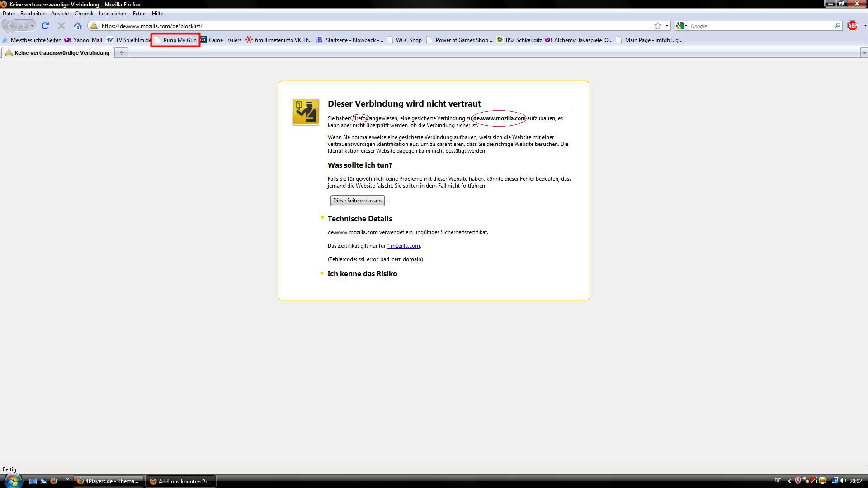The width and height of the screenshot is (868, 488).
Task: Open the Lesezeichen menu
Action: [x=113, y=14]
